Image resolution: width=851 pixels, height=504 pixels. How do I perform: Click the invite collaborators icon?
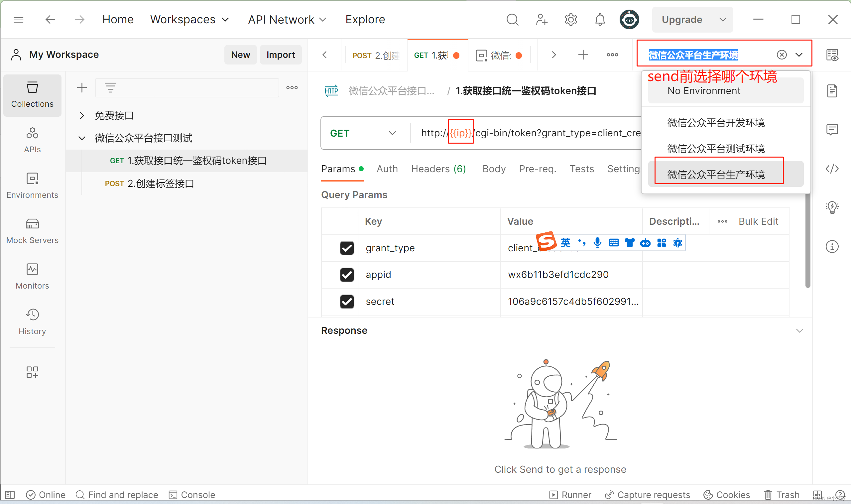pos(542,20)
